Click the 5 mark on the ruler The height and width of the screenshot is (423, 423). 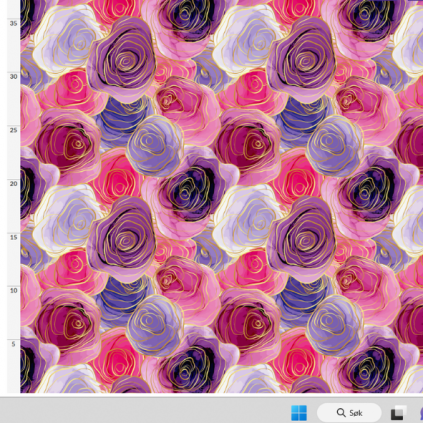click(13, 344)
